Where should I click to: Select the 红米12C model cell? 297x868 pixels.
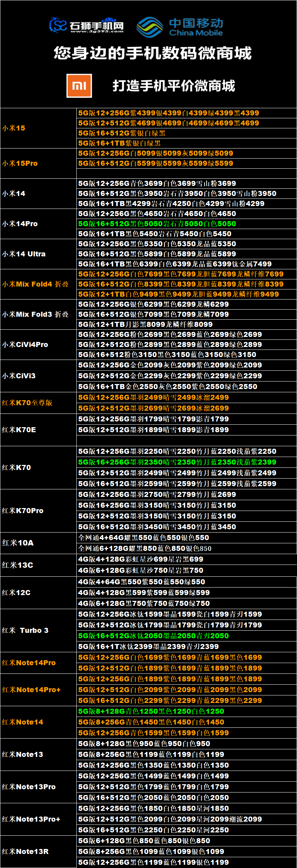[38, 593]
